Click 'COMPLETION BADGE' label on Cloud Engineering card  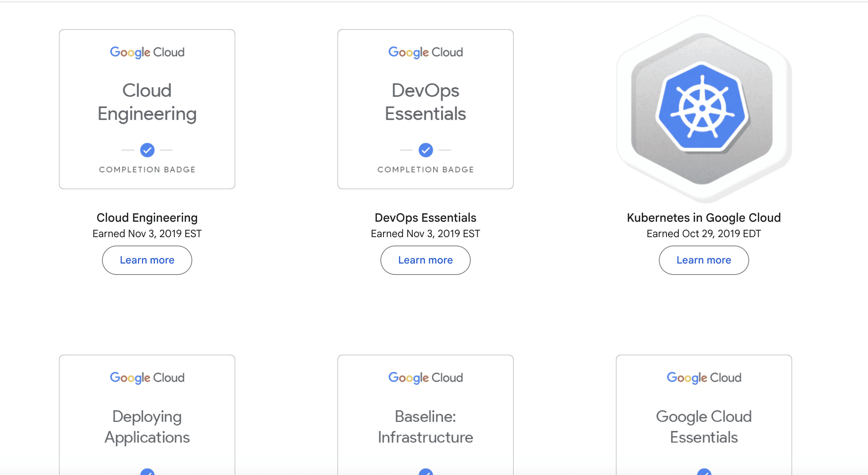147,170
